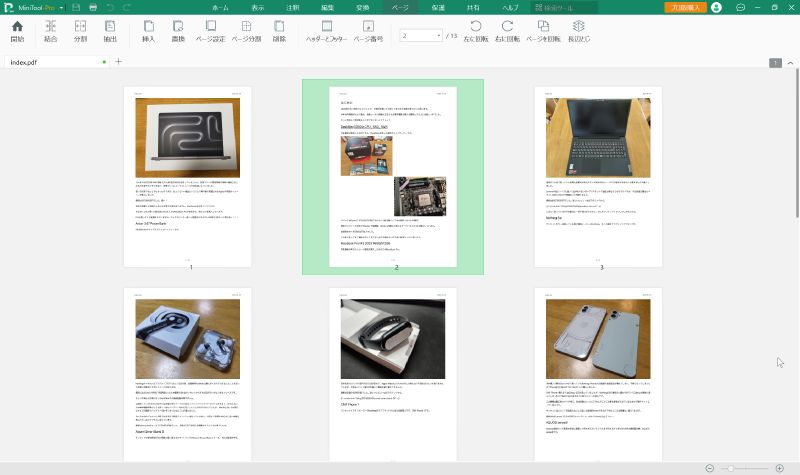800x475 pixels.
Task: Open the 抽出 extract tool
Action: click(110, 31)
